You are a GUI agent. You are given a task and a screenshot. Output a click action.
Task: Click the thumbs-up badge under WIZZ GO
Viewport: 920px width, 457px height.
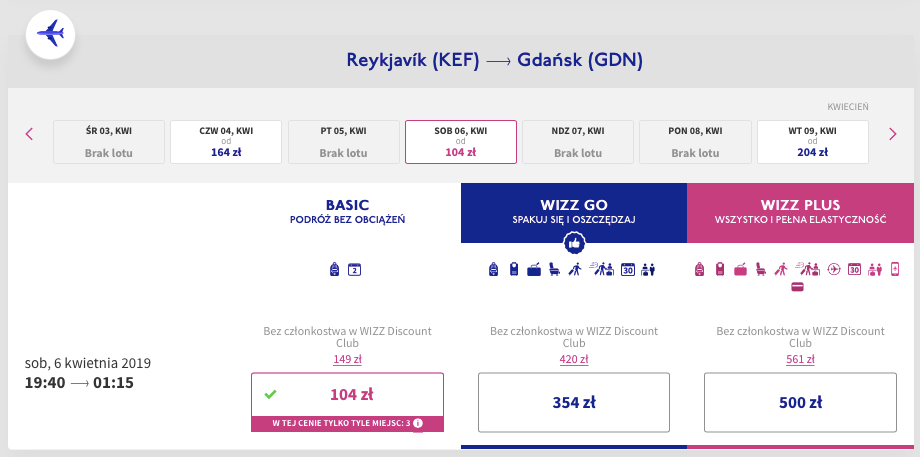pyautogui.click(x=574, y=242)
